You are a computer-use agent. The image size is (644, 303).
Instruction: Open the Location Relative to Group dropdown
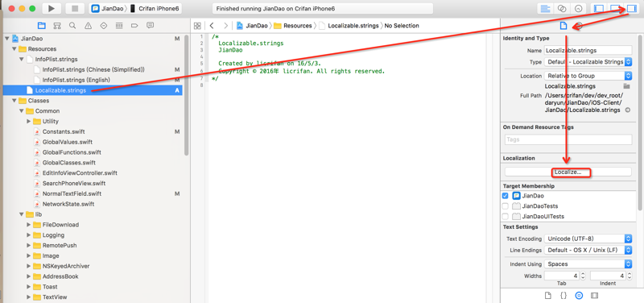588,76
